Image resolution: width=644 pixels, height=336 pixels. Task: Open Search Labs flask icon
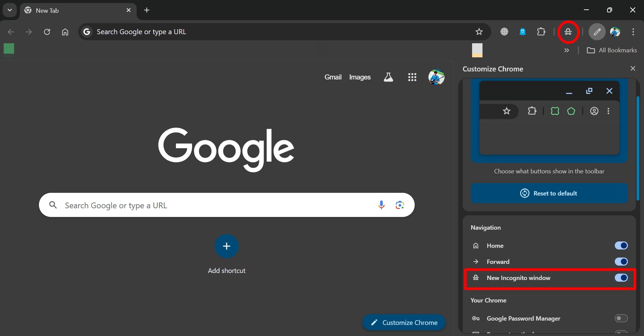(x=388, y=77)
